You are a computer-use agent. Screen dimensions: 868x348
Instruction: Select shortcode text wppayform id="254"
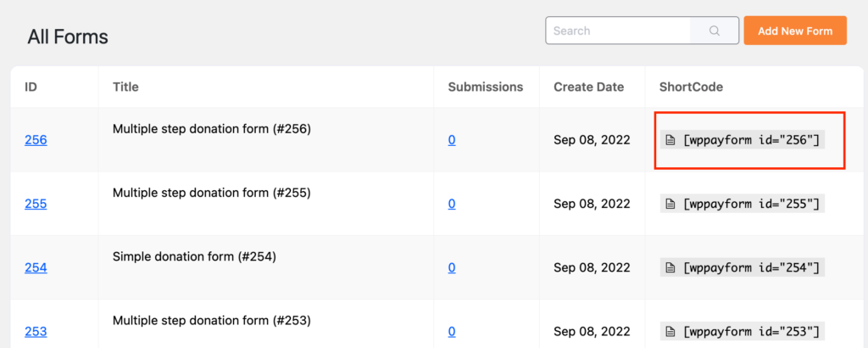[x=751, y=268]
